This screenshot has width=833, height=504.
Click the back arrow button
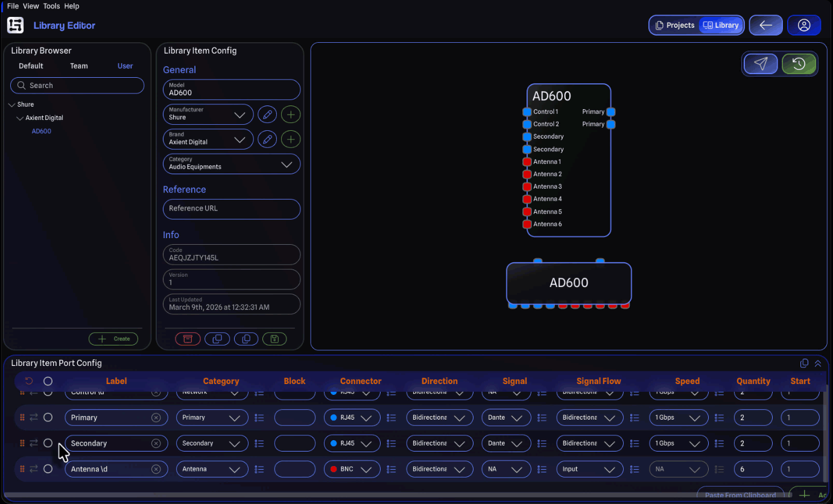765,25
